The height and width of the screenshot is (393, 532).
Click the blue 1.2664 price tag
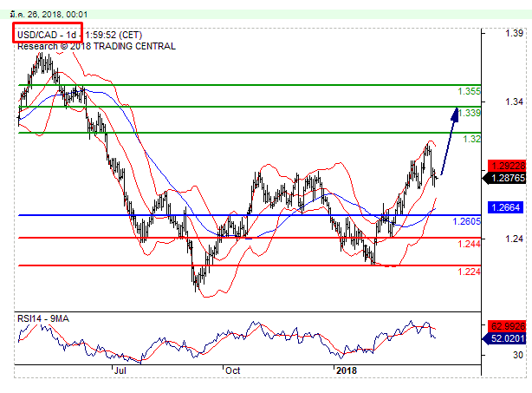pos(505,207)
